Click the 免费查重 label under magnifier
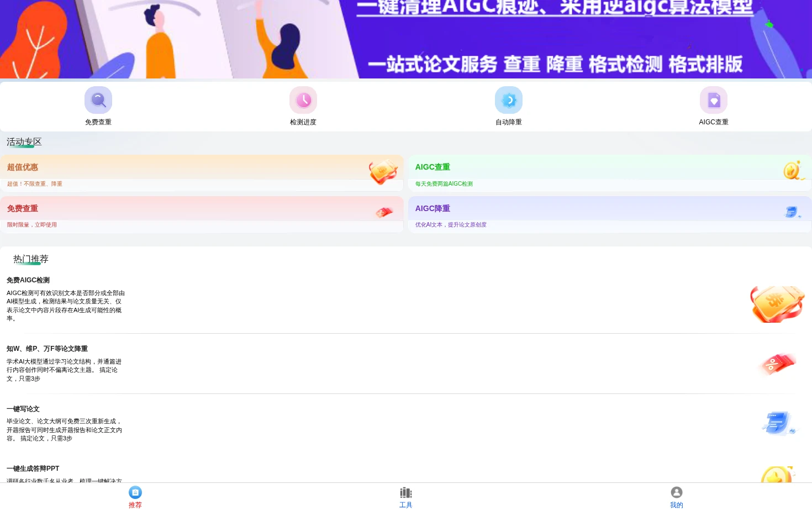 (98, 122)
